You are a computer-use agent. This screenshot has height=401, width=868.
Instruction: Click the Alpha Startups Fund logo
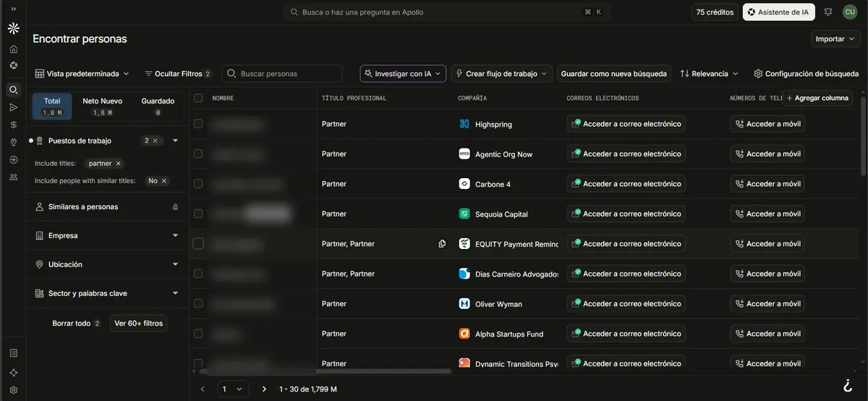464,334
